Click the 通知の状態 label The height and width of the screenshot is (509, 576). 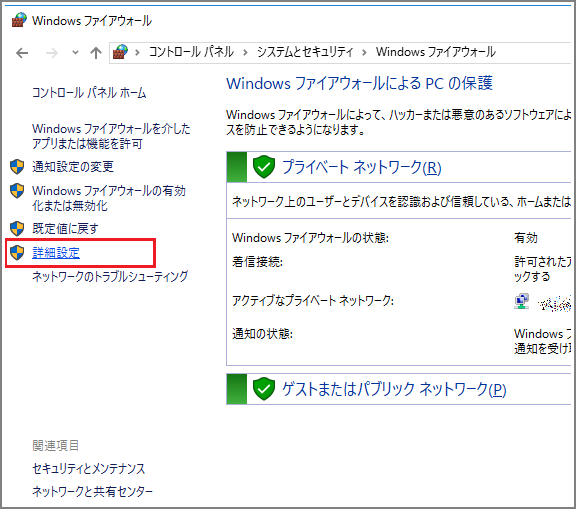262,334
